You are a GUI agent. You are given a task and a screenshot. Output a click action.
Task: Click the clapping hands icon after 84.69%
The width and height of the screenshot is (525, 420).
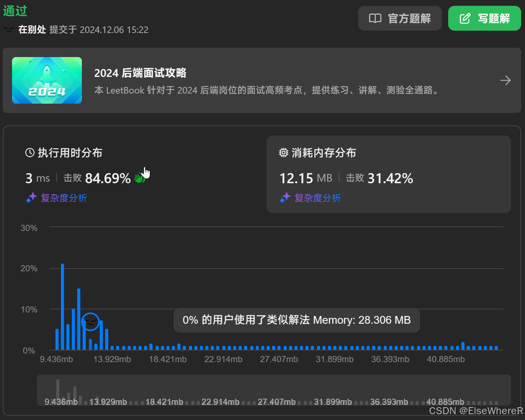(x=140, y=178)
